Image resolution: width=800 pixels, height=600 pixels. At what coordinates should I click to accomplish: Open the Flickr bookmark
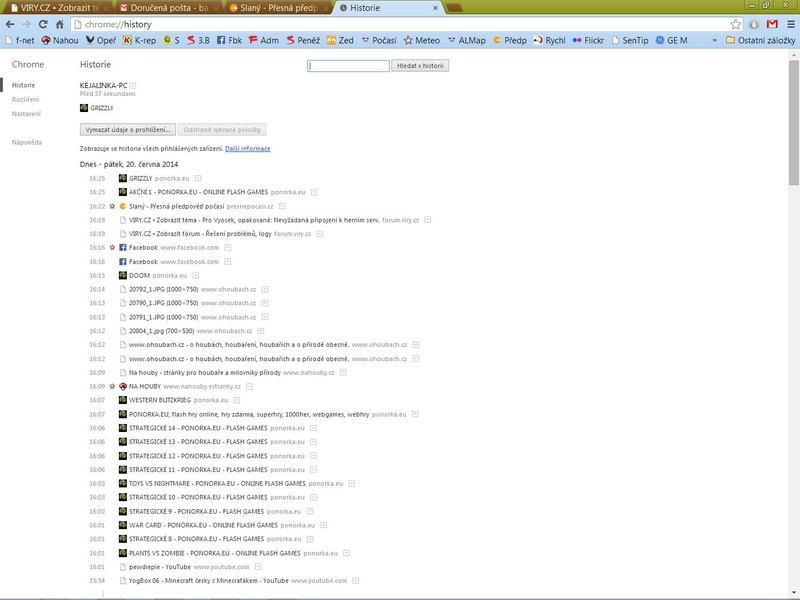coord(593,40)
